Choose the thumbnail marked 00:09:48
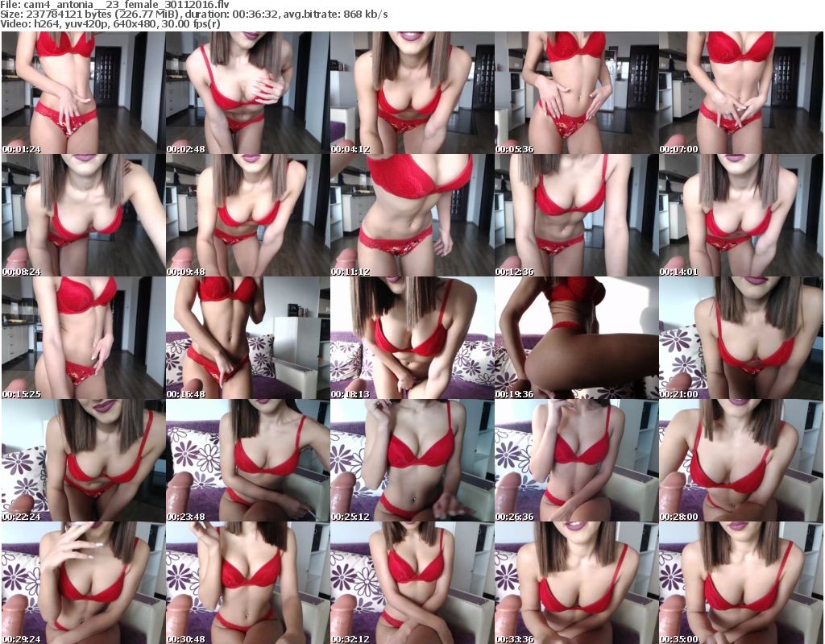Screen dimensions: 825x644 coord(248,215)
